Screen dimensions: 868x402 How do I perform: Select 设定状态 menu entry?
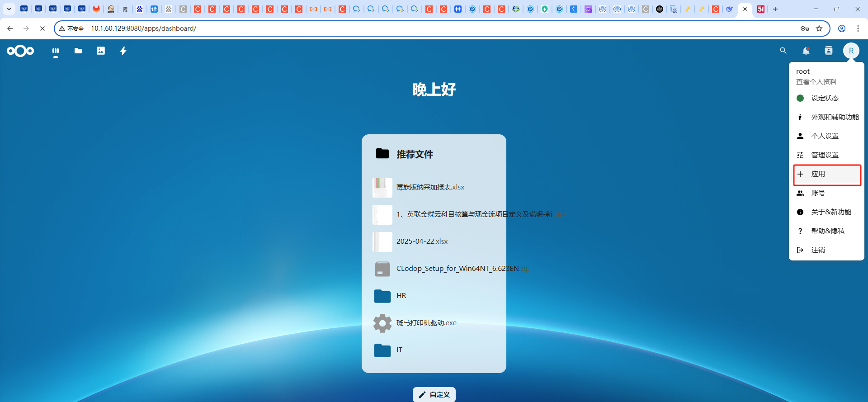click(x=826, y=98)
